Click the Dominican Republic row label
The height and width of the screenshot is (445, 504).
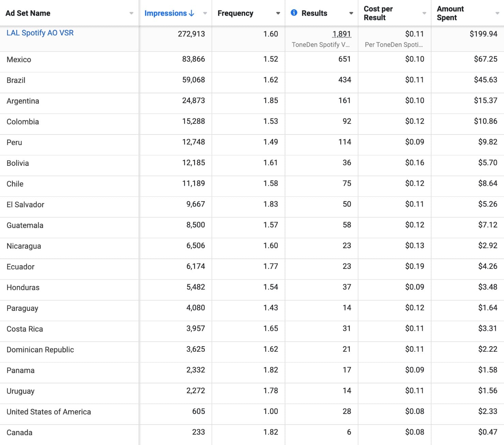point(40,350)
